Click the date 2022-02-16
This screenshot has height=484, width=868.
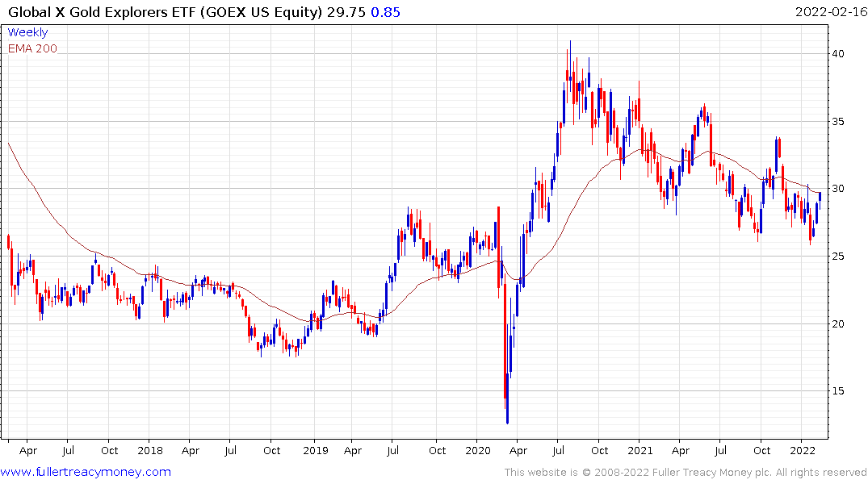click(831, 11)
